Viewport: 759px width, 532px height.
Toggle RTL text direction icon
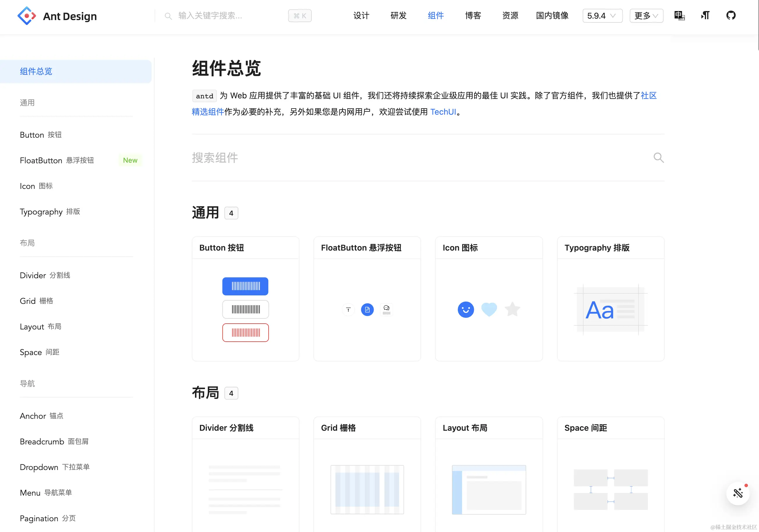[705, 15]
